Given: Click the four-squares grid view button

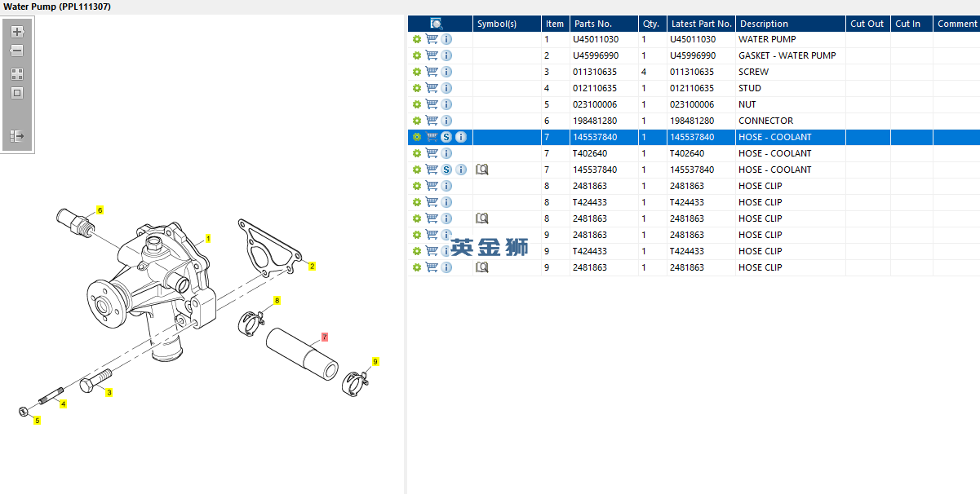Looking at the screenshot, I should coord(17,73).
